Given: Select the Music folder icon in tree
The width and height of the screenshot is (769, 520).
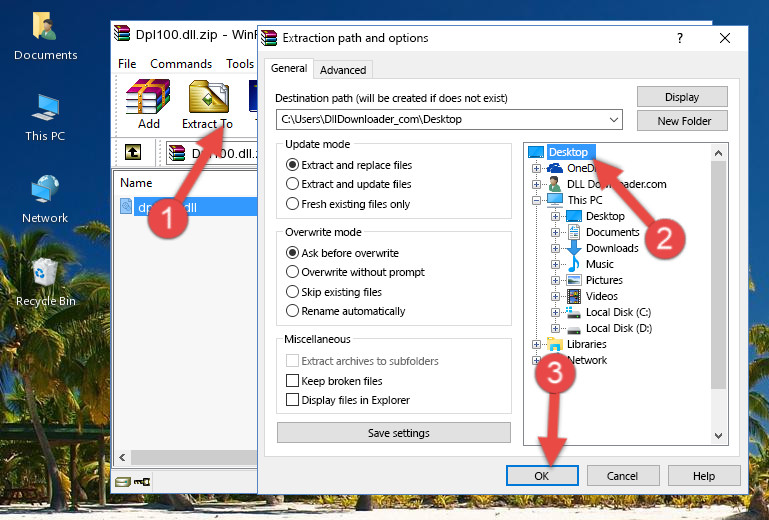Looking at the screenshot, I should [574, 264].
